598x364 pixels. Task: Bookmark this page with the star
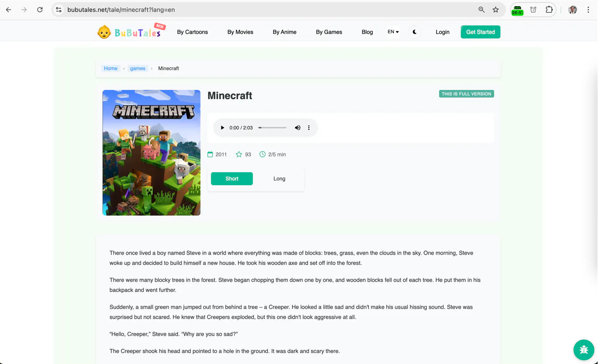coord(496,10)
